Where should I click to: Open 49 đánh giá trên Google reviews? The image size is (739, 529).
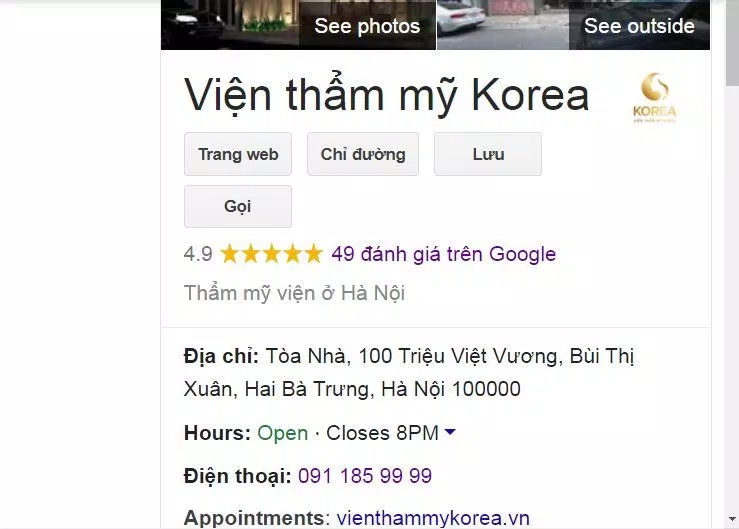(x=443, y=254)
